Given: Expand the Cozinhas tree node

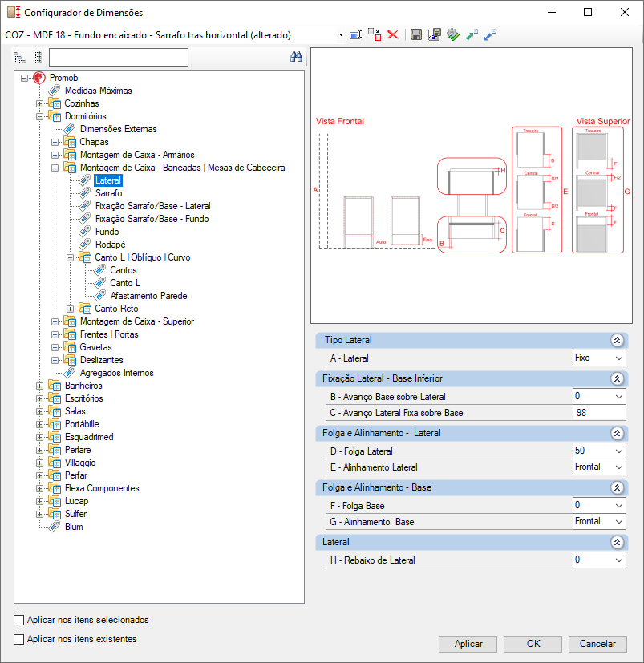Looking at the screenshot, I should point(39,103).
